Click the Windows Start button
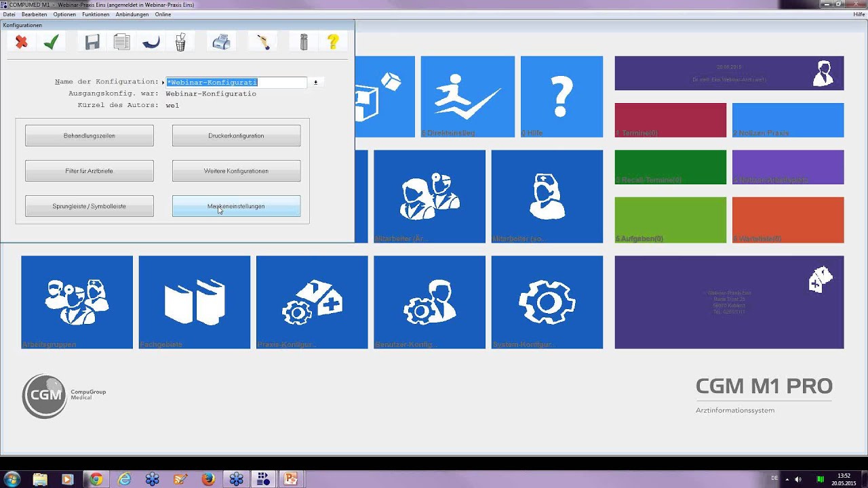Screen dimensions: 868x488 point(12,479)
